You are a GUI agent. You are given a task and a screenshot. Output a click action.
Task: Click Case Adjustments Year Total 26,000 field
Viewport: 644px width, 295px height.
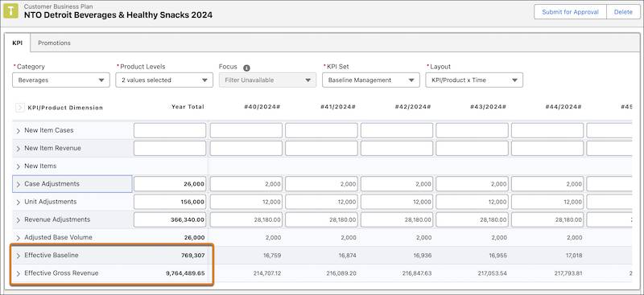point(170,184)
